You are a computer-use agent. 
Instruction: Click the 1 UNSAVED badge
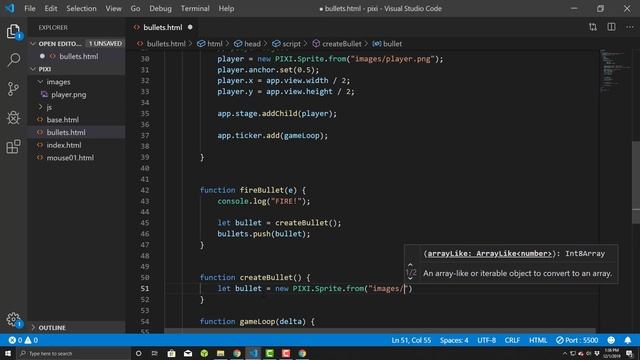pyautogui.click(x=105, y=43)
